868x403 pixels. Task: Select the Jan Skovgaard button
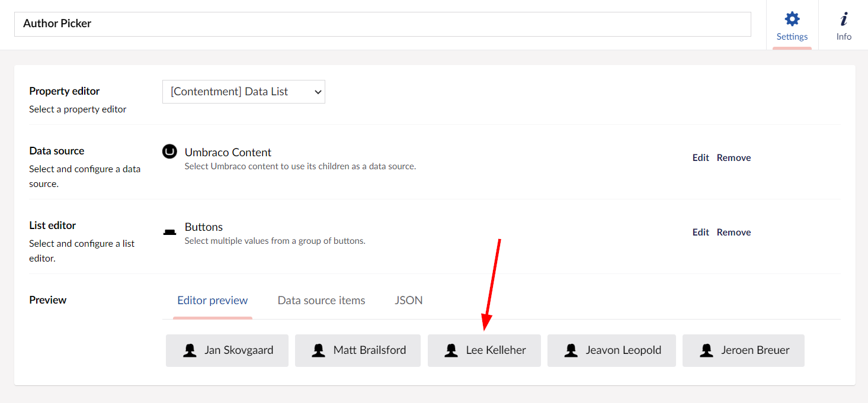point(227,350)
